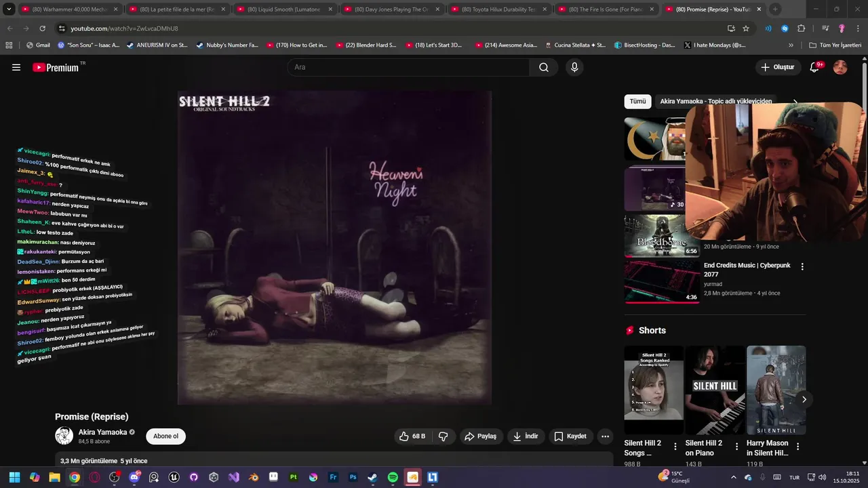The height and width of the screenshot is (488, 868).
Task: Go to YouTube Premium home logo
Action: click(56, 67)
